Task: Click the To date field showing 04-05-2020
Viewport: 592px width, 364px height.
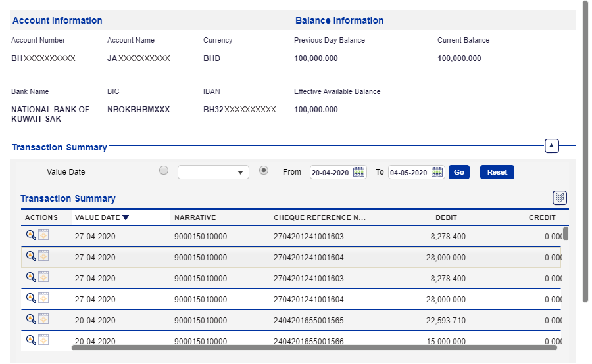Action: [409, 173]
